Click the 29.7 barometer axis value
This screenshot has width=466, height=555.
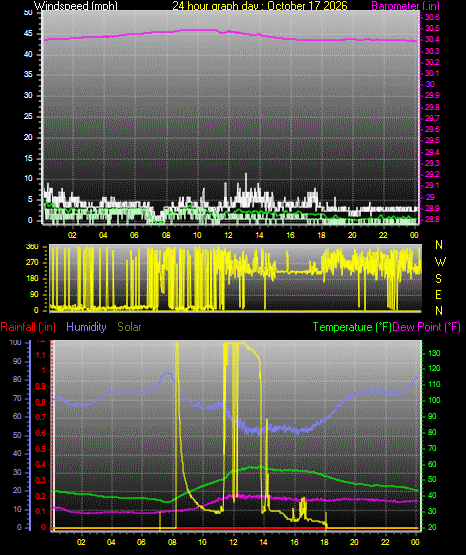[x=432, y=118]
